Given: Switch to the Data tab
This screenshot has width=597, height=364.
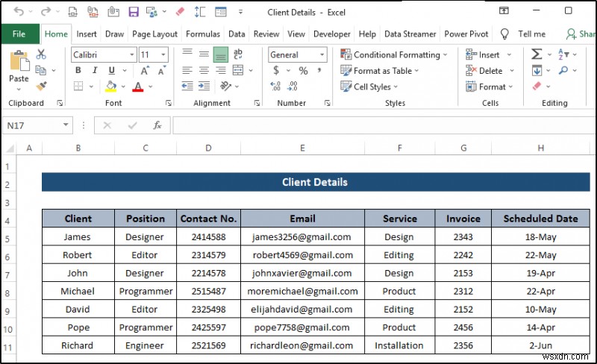Looking at the screenshot, I should [237, 34].
